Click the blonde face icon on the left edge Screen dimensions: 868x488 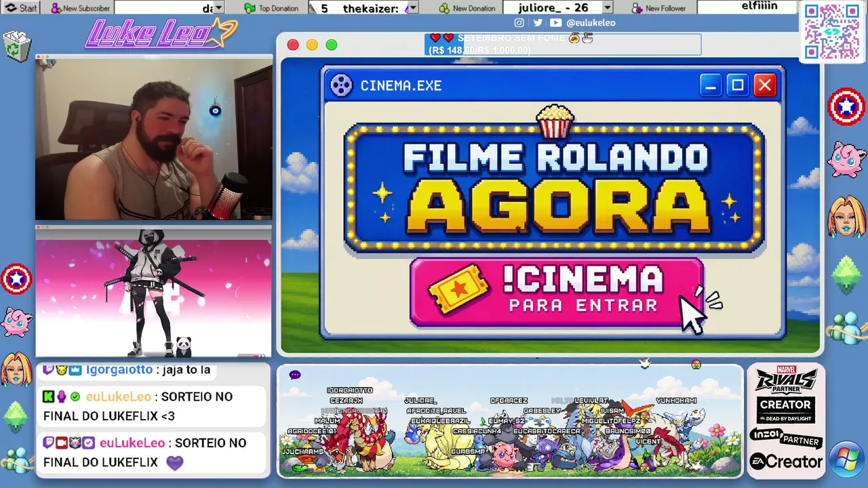click(x=16, y=369)
